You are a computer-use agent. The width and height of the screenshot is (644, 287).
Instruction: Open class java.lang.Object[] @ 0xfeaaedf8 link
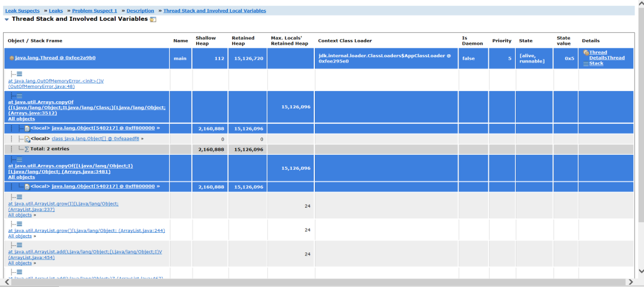pyautogui.click(x=95, y=138)
